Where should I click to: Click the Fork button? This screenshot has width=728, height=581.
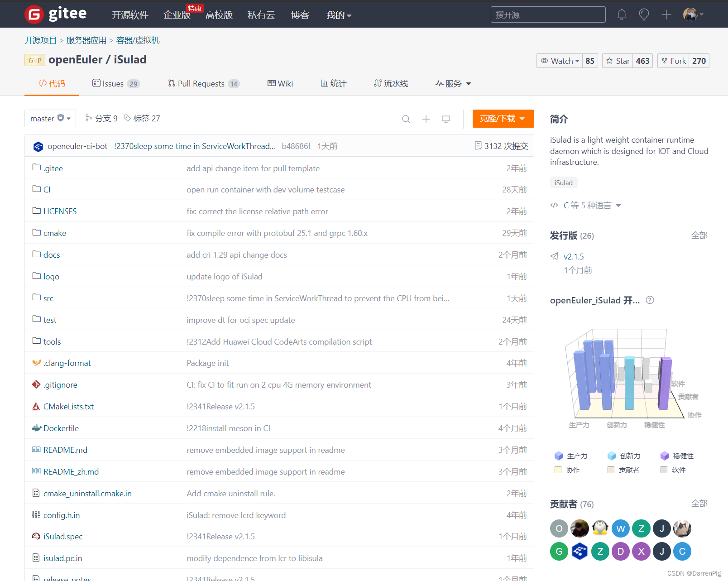coord(673,61)
